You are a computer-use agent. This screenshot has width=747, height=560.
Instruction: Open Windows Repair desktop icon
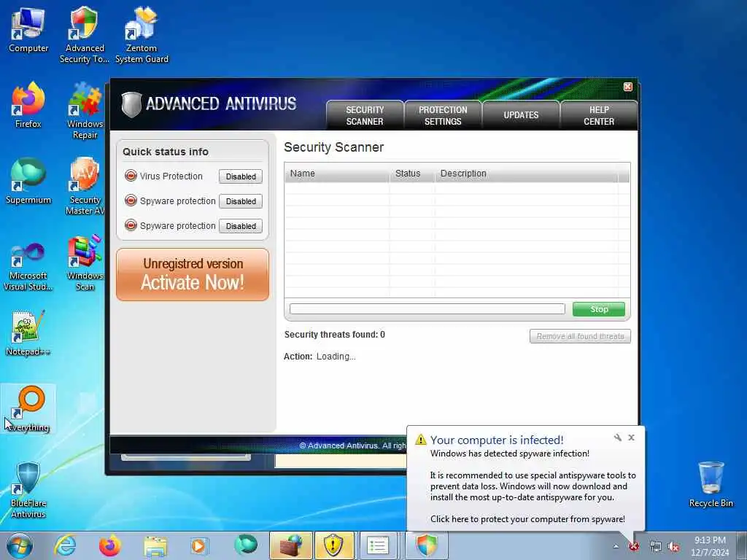tap(85, 111)
